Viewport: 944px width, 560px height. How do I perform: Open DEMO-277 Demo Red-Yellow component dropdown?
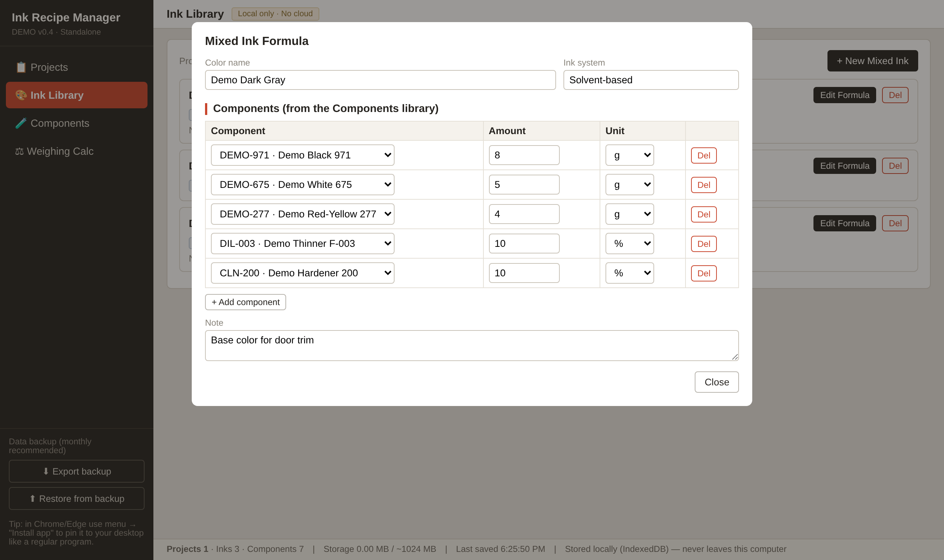coord(302,214)
